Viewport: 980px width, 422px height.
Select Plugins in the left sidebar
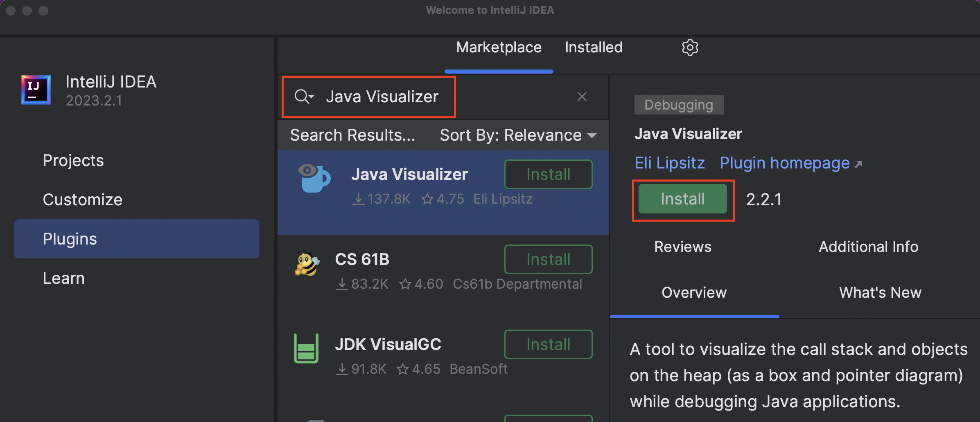[x=70, y=238]
